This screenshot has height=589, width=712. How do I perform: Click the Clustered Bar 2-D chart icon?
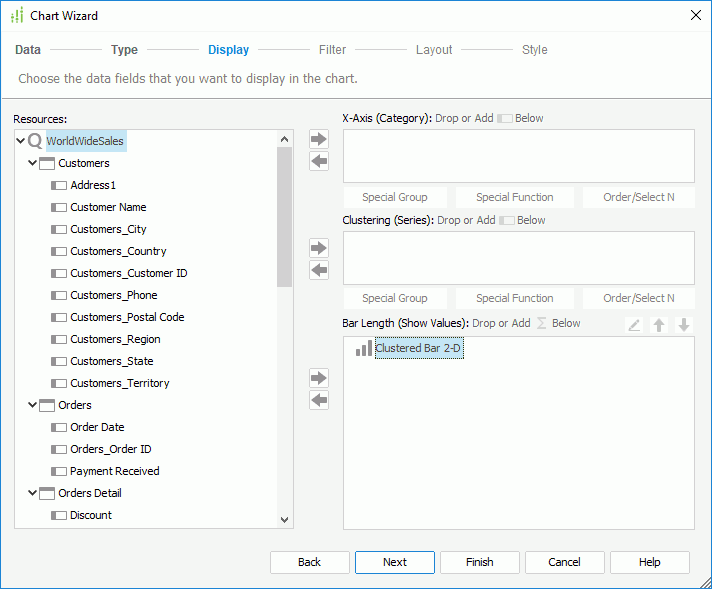(364, 348)
